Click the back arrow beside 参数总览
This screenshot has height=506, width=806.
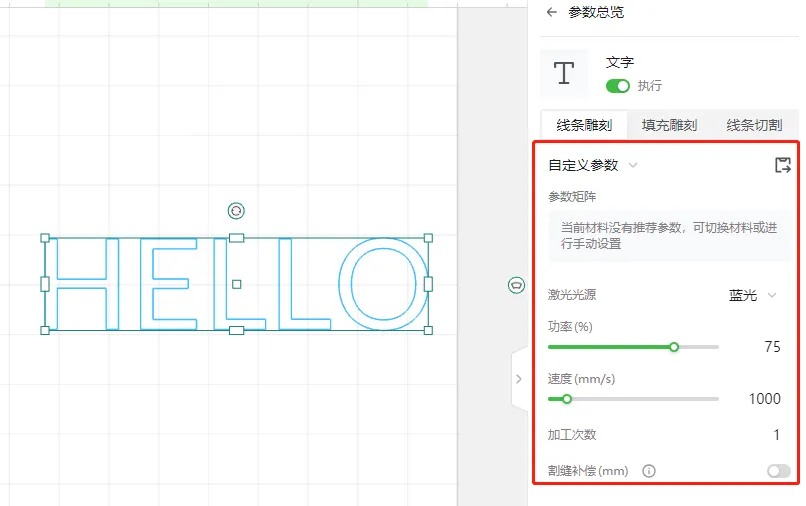(551, 13)
